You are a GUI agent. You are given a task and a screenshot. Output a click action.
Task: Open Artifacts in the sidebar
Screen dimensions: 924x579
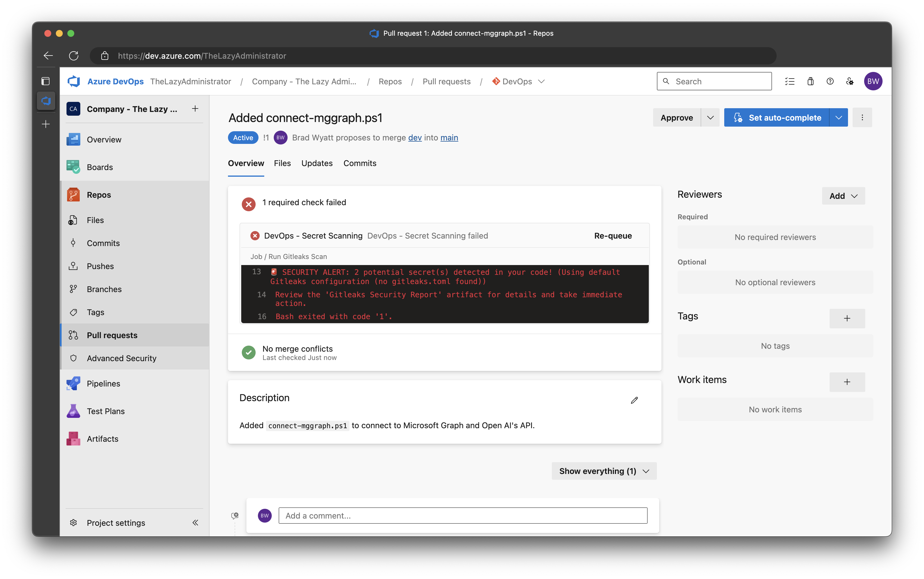coord(134,439)
